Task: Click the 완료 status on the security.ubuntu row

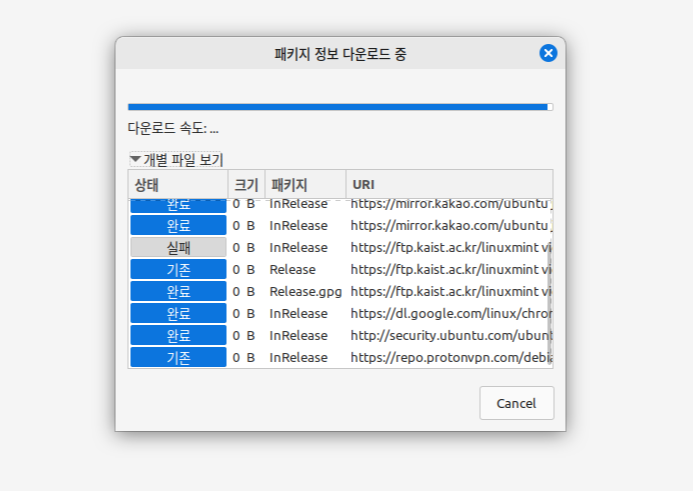Action: pos(179,335)
